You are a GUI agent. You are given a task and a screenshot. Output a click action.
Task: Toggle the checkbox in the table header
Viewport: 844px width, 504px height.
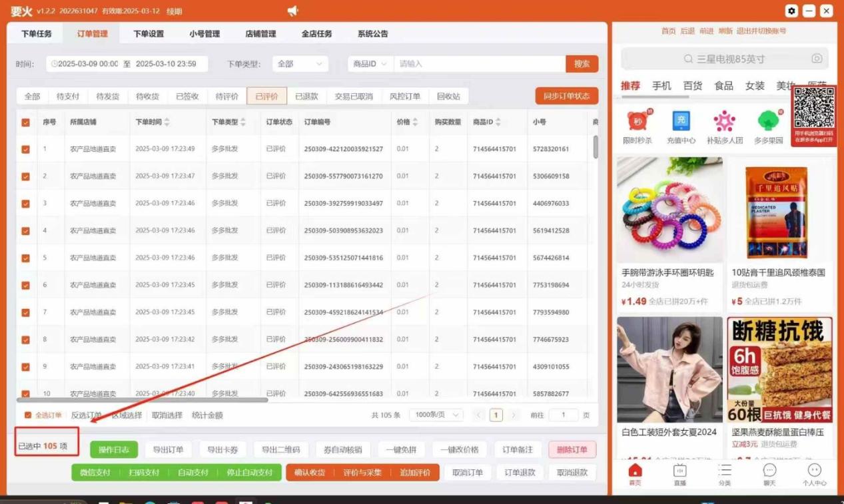[x=27, y=122]
